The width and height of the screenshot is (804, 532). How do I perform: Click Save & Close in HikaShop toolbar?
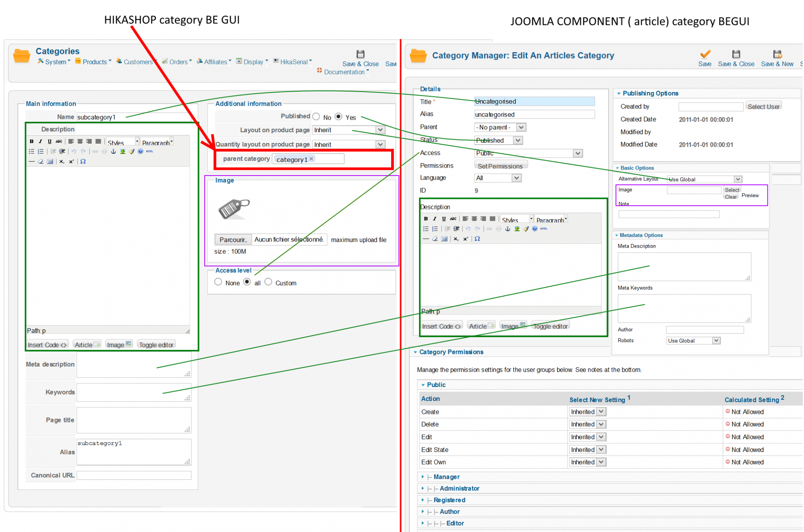point(360,59)
